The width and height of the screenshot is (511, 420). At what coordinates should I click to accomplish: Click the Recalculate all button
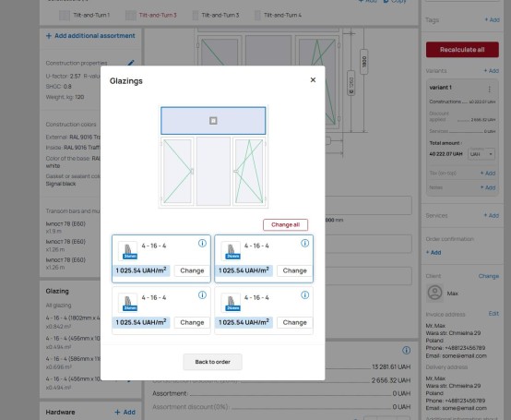pos(462,50)
